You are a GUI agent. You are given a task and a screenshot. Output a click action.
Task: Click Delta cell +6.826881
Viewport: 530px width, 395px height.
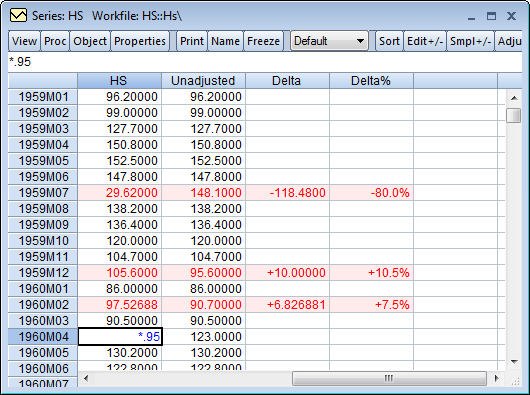(287, 305)
